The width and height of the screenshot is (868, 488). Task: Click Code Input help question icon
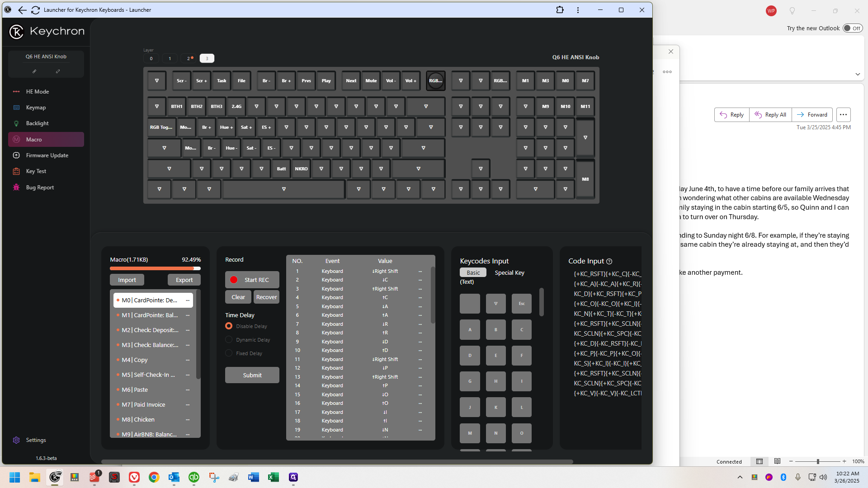tap(609, 262)
